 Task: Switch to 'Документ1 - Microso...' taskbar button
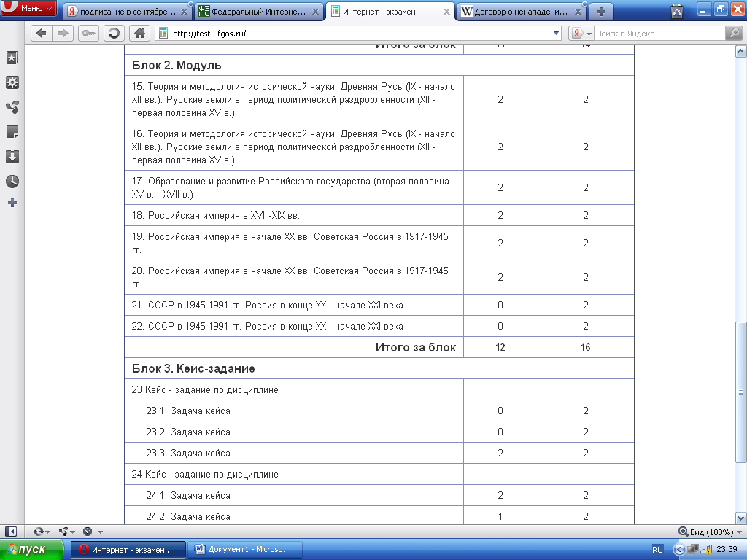point(245,550)
